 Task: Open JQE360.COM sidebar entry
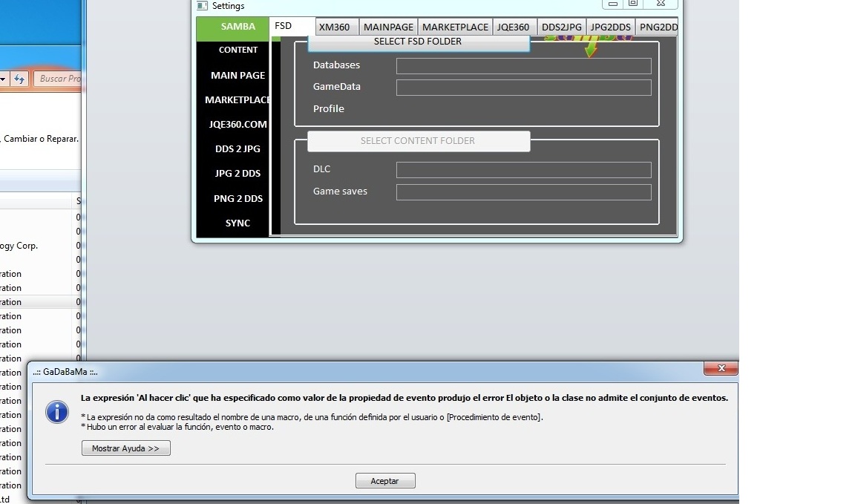237,125
